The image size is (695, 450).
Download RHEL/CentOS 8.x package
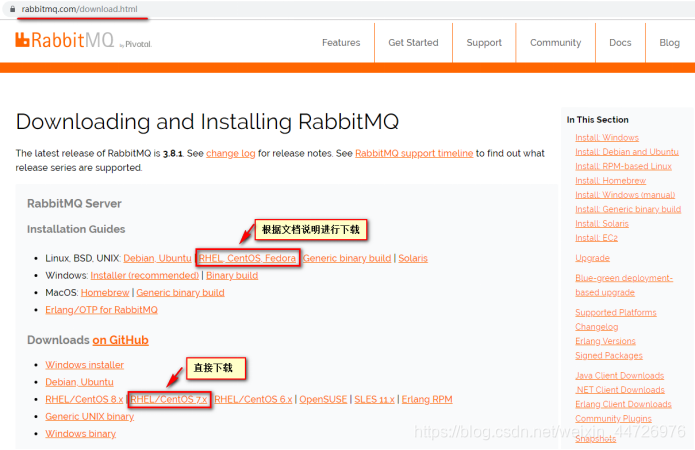click(84, 399)
